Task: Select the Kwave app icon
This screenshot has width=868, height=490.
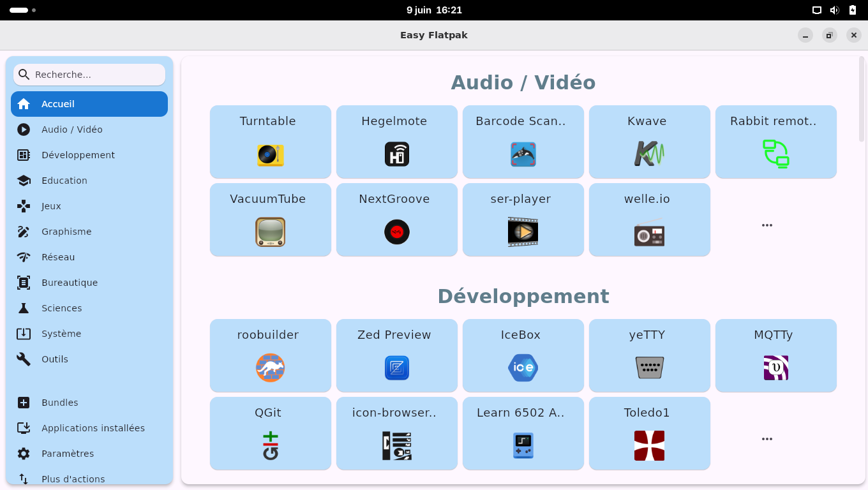Action: point(650,154)
